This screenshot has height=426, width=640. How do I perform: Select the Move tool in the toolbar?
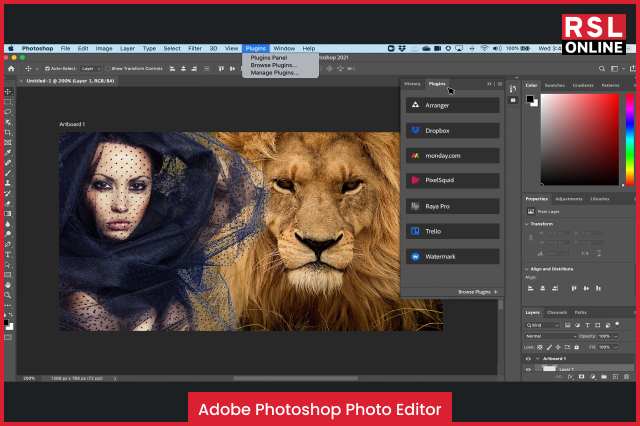tap(8, 92)
